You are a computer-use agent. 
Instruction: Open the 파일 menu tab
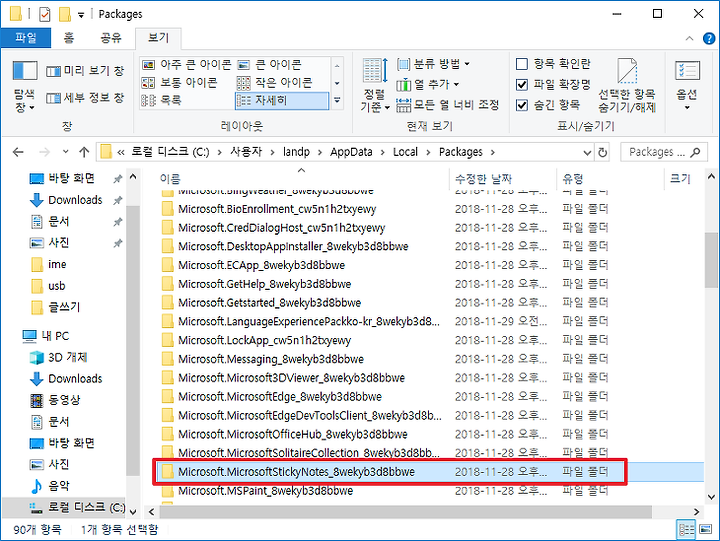26,38
